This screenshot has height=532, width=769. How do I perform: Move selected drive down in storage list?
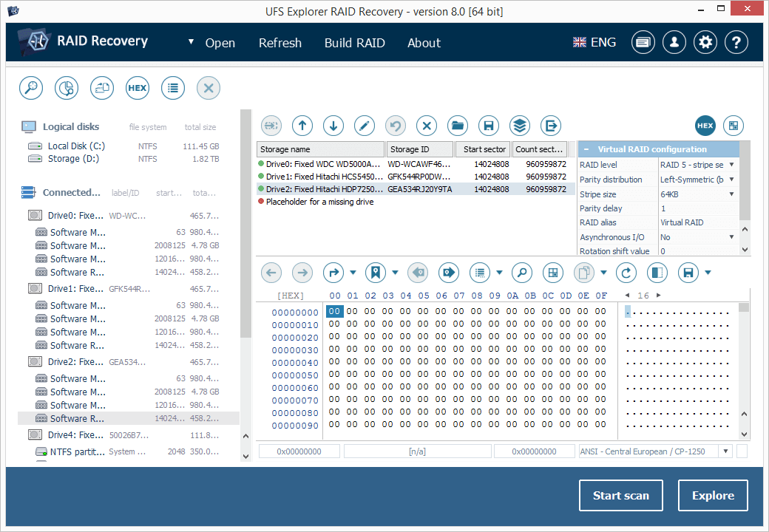[x=333, y=126]
